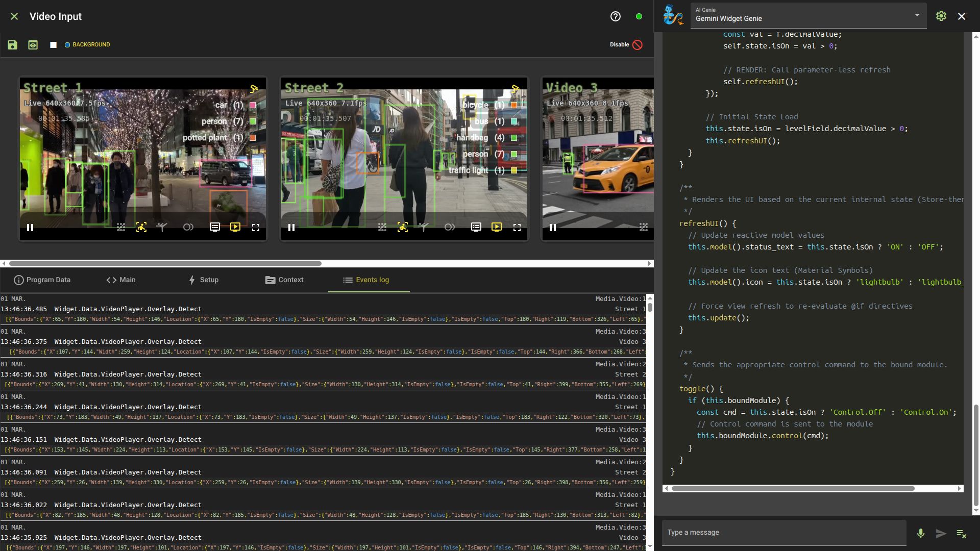
Task: Open captions overlay on Street 1 player
Action: 215,228
